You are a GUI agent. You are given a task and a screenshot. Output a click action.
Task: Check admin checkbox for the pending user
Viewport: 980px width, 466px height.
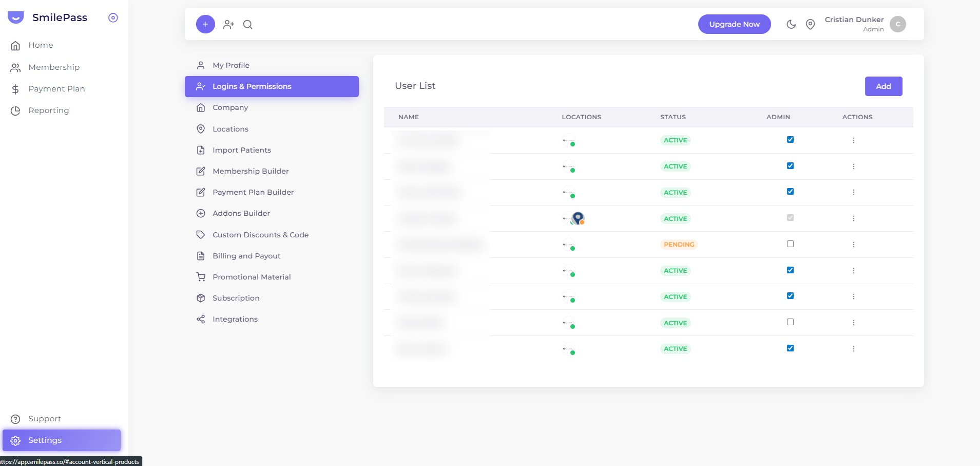click(x=791, y=244)
